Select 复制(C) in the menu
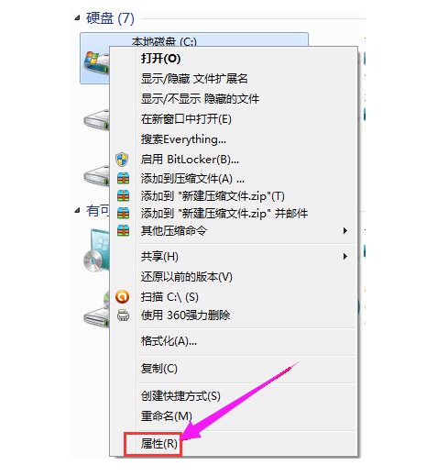This screenshot has height=476, width=448. 159,369
